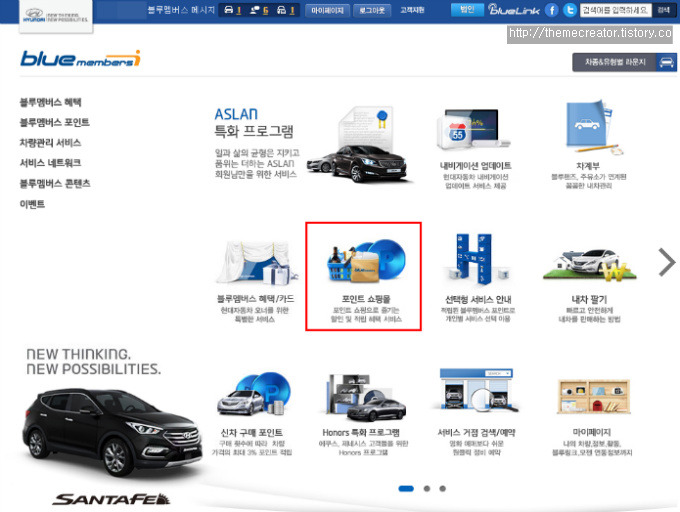This screenshot has width=680, height=512.
Task: Click the Hyundai logo in header
Action: (x=56, y=16)
